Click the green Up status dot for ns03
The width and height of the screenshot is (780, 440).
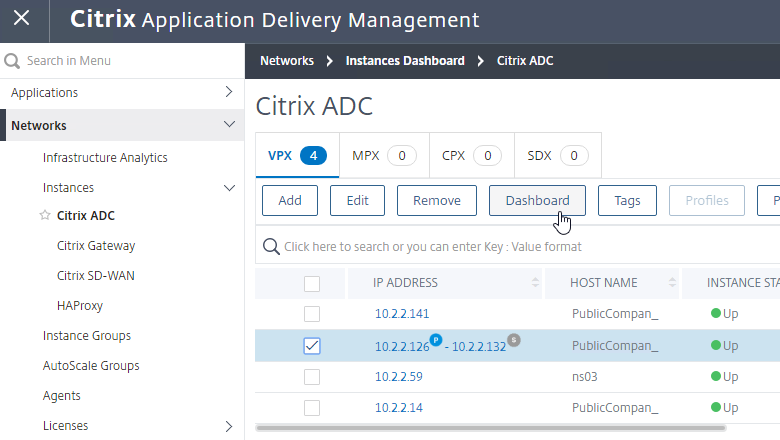coord(716,376)
